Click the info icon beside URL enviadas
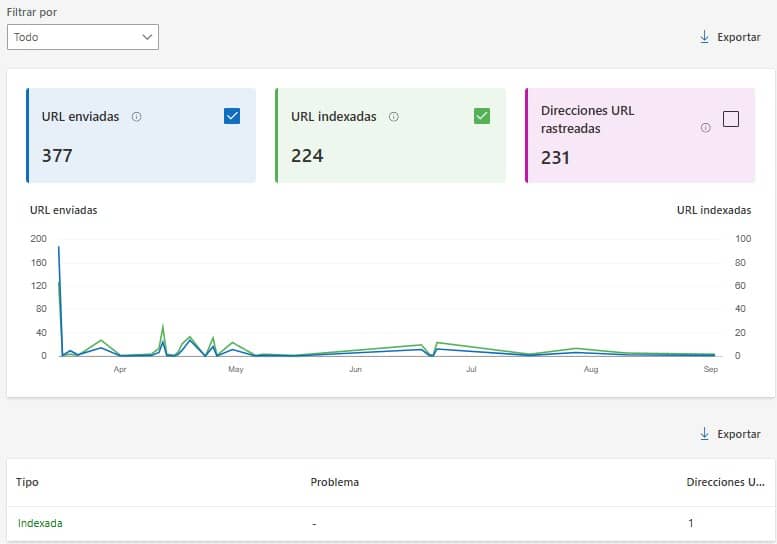 [137, 117]
